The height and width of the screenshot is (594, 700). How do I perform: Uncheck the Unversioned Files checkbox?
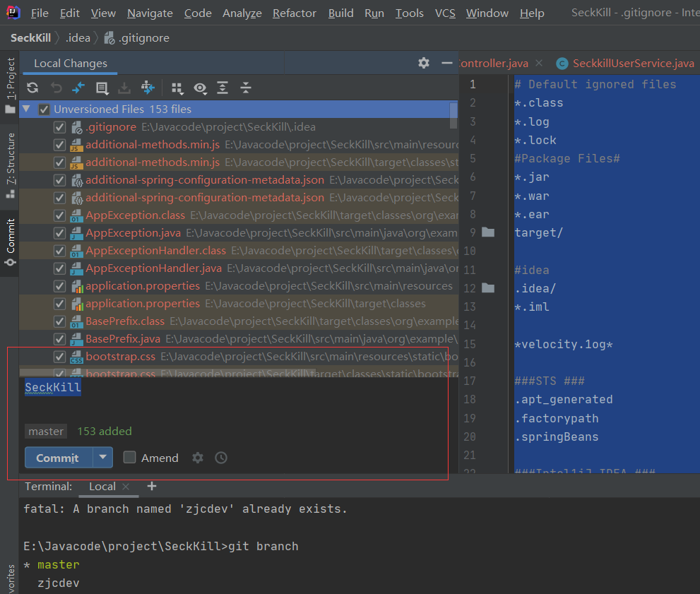[x=44, y=109]
